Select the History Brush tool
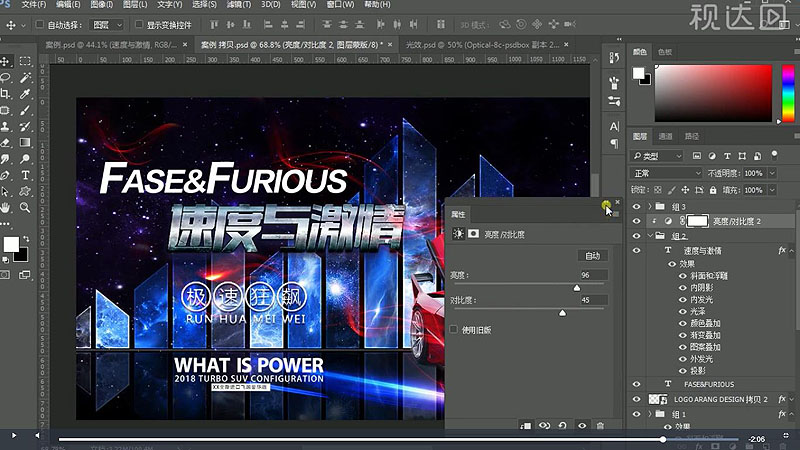The width and height of the screenshot is (800, 450). 24,126
